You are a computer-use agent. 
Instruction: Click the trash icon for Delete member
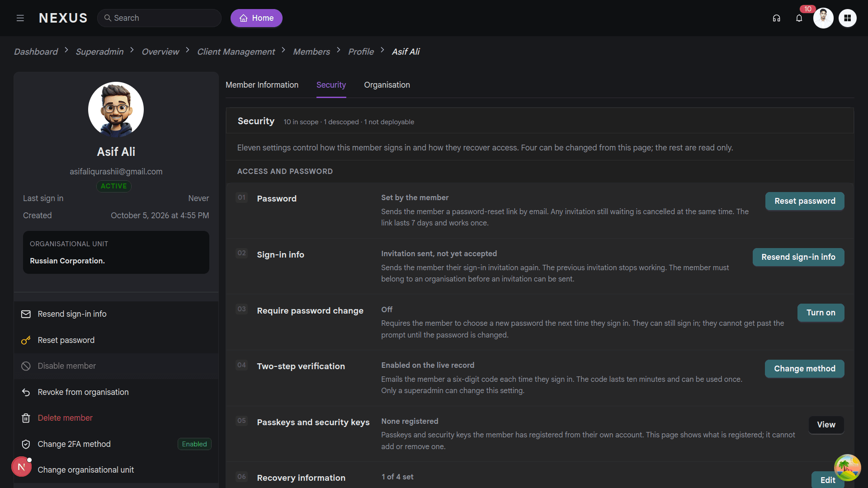coord(26,418)
